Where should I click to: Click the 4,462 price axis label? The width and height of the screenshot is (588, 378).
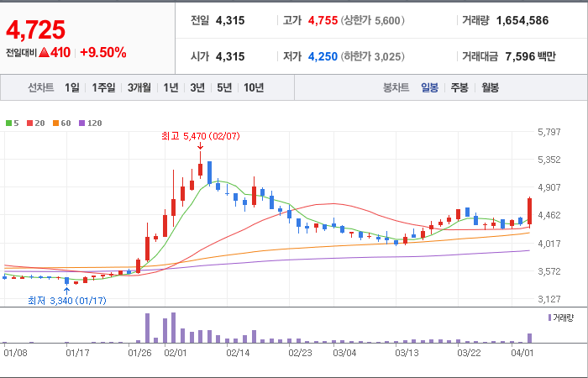tap(549, 215)
